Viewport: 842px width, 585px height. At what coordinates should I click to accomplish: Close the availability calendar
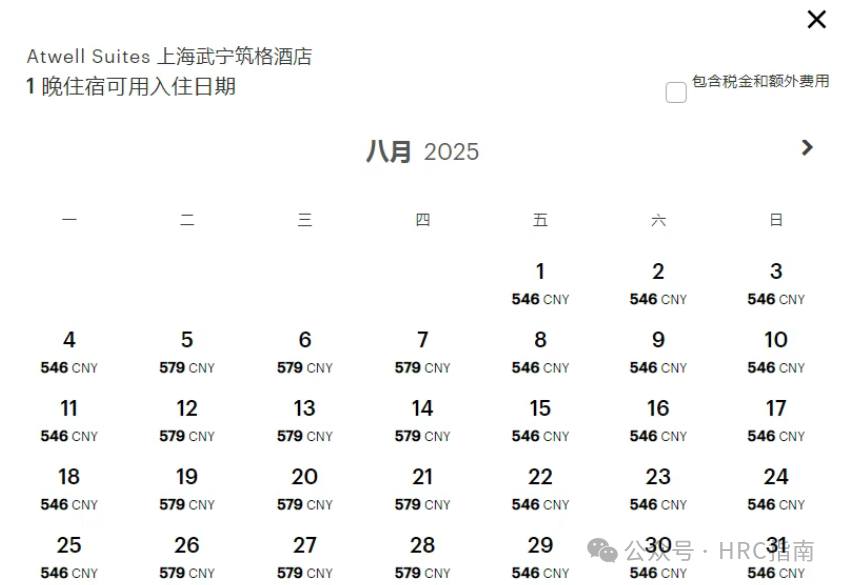817,19
